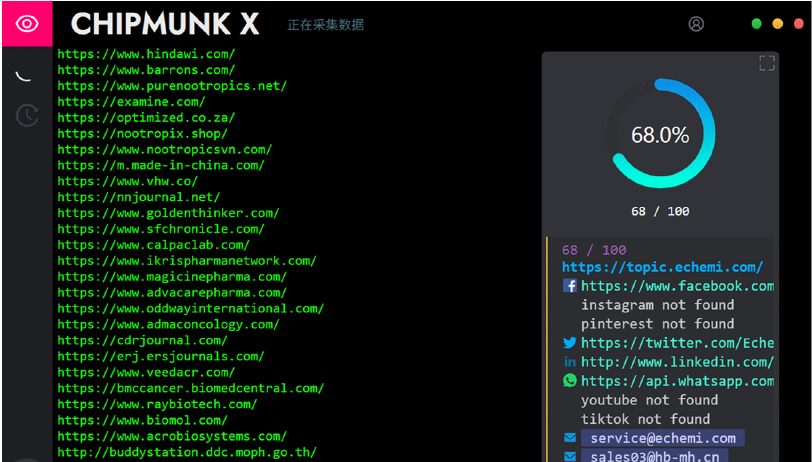
Task: Expand the progress panel to fullscreen
Action: point(767,64)
